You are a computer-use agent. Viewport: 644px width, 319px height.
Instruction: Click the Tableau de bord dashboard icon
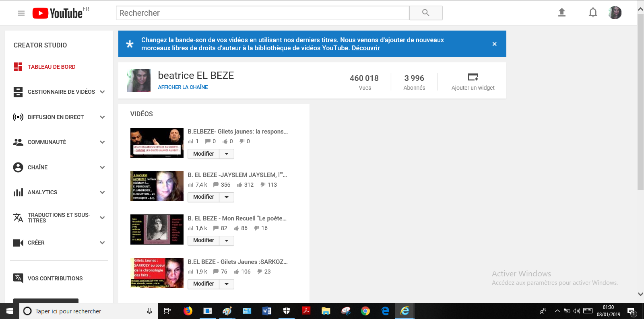point(18,67)
